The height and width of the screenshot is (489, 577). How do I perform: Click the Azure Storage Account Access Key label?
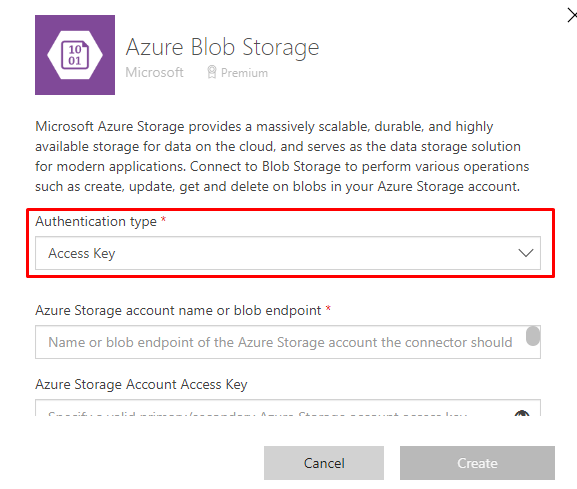pos(141,385)
